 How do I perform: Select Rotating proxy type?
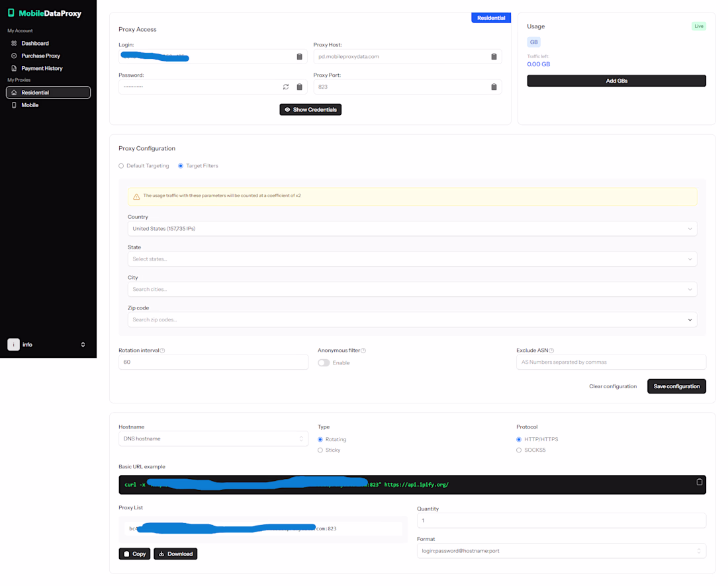click(x=320, y=439)
